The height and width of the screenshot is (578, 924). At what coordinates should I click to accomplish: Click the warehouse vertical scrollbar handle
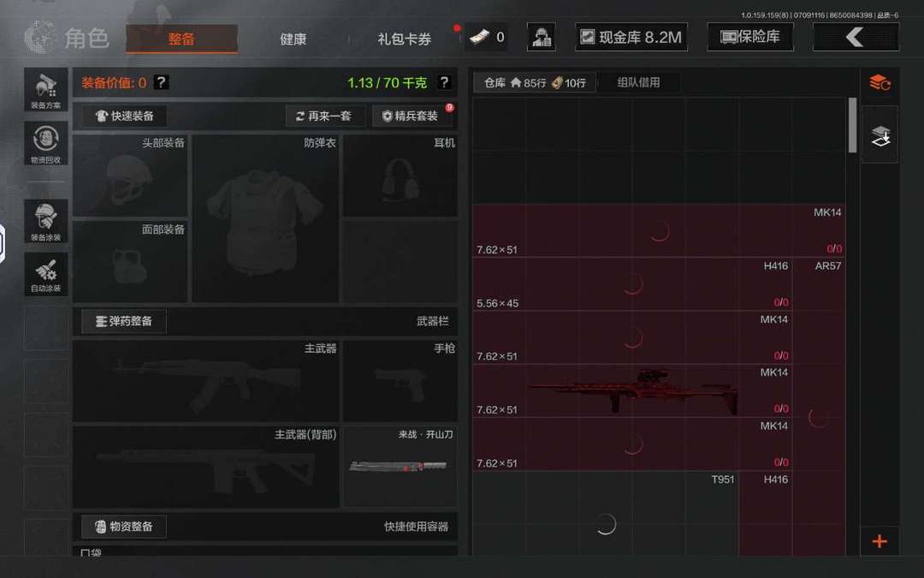[x=852, y=125]
